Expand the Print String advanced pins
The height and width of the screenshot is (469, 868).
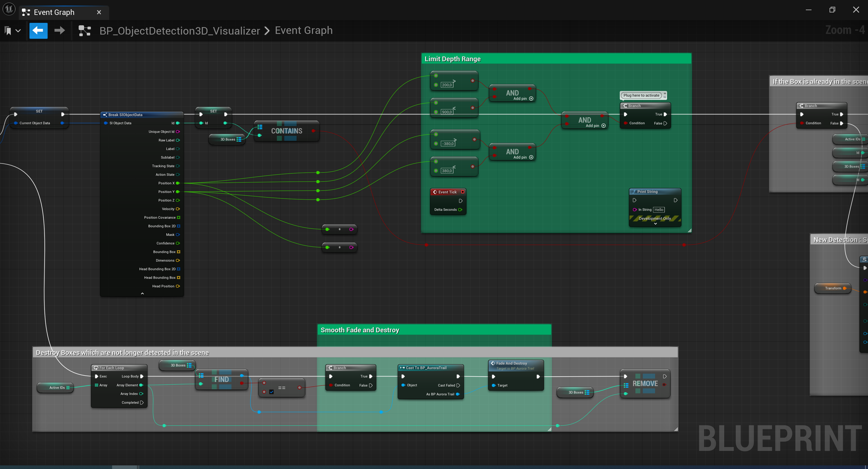pos(655,224)
